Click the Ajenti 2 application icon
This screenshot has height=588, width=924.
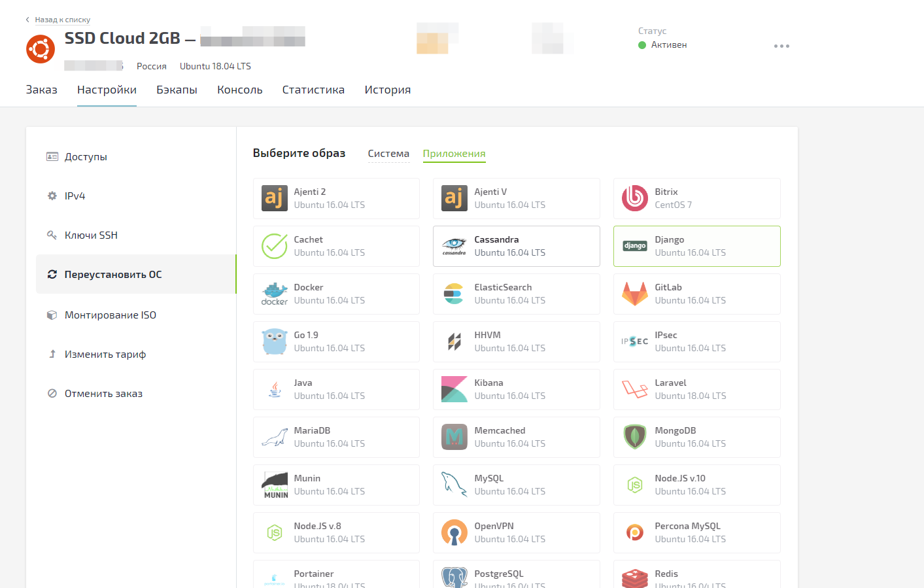click(275, 198)
